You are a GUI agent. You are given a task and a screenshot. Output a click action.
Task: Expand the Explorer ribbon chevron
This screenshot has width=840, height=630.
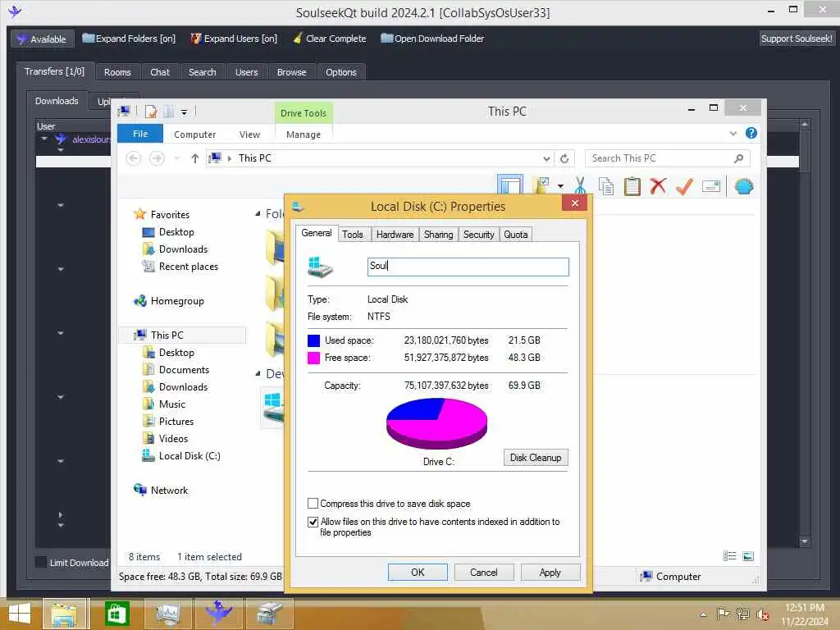(733, 134)
